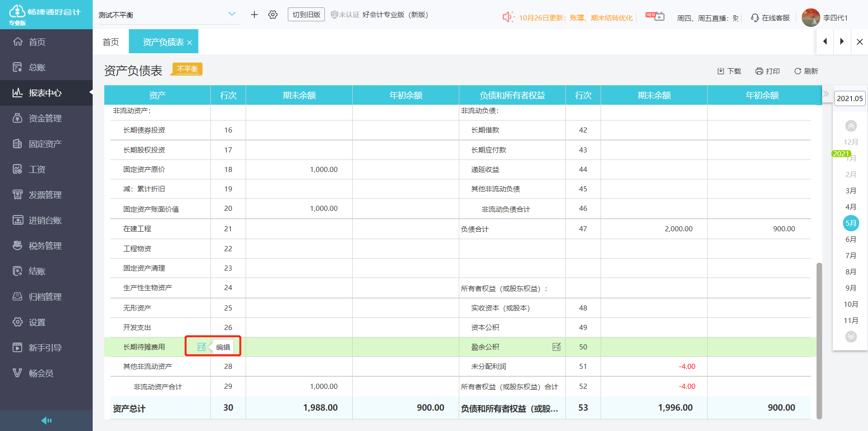Click the 不平衡 warning badge
The width and height of the screenshot is (868, 431).
coord(187,69)
